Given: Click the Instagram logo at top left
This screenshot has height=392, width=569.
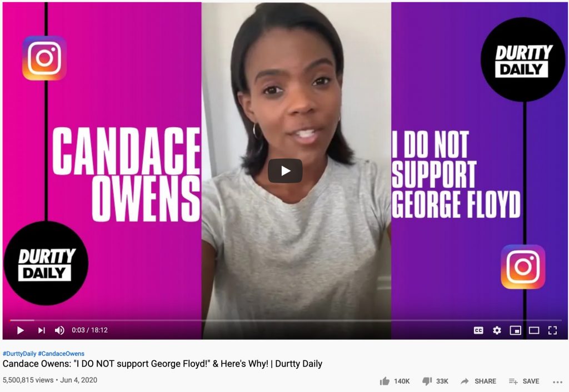Looking at the screenshot, I should pos(44,58).
